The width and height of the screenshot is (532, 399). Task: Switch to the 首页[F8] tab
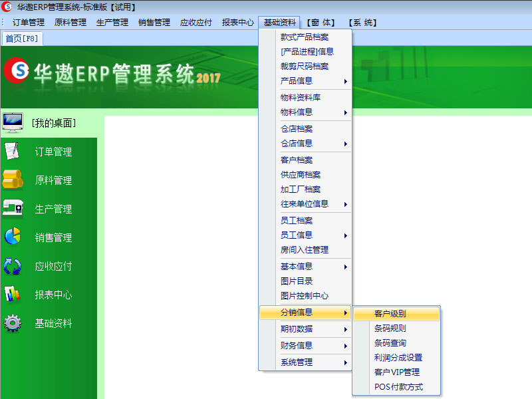(x=22, y=39)
